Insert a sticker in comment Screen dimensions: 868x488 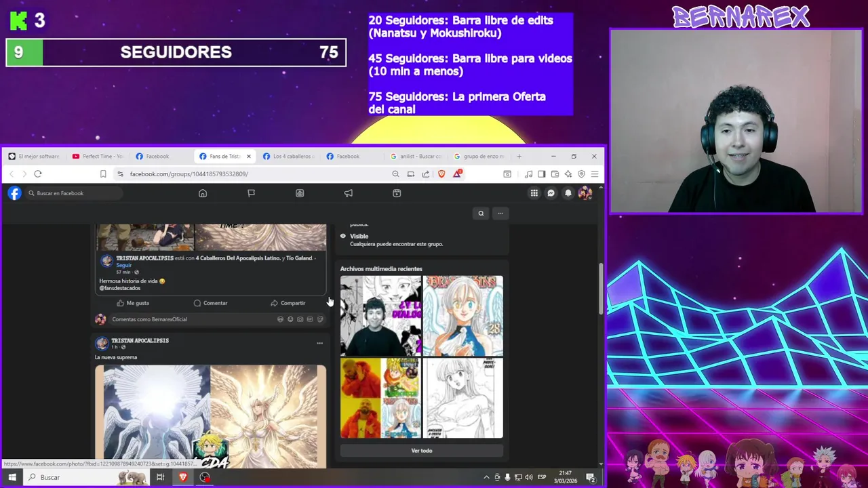pyautogui.click(x=320, y=319)
